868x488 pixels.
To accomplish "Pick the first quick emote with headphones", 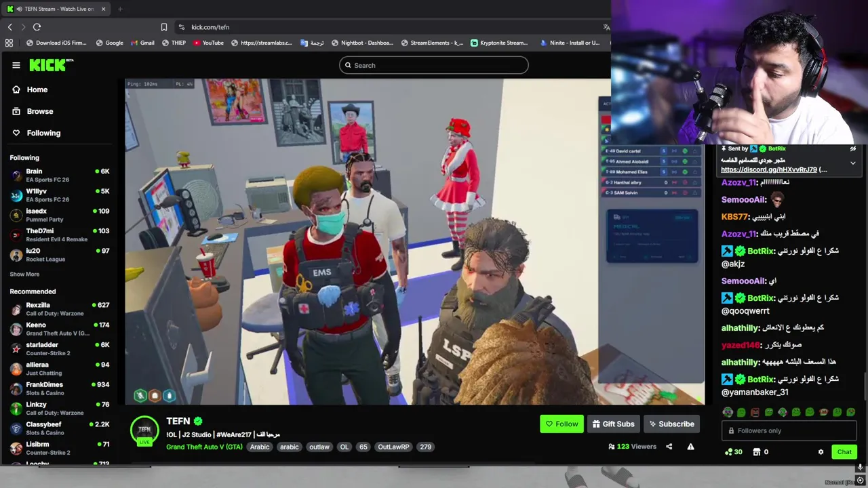I will pyautogui.click(x=728, y=412).
